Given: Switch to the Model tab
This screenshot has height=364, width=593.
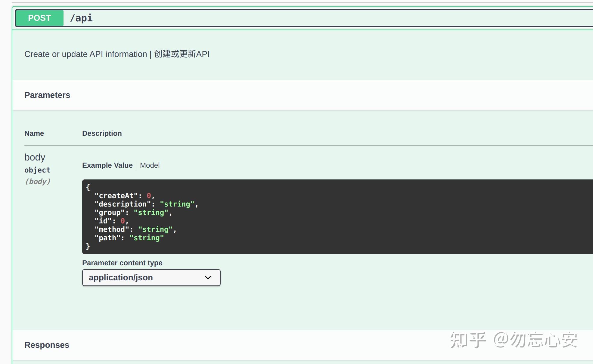Looking at the screenshot, I should coord(150,165).
